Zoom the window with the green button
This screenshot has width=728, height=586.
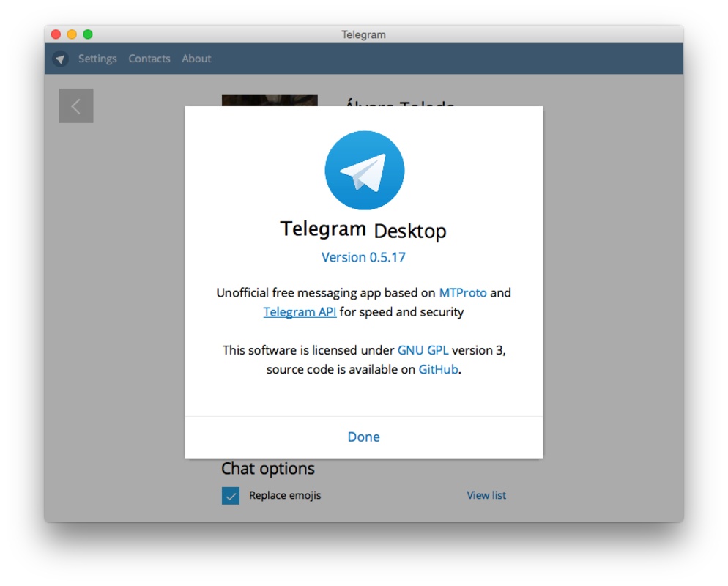87,34
